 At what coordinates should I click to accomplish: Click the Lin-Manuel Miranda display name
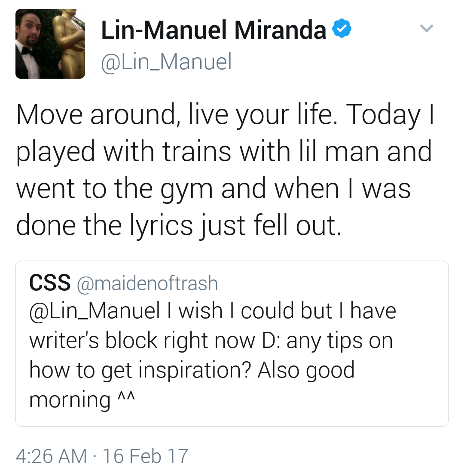[x=214, y=30]
